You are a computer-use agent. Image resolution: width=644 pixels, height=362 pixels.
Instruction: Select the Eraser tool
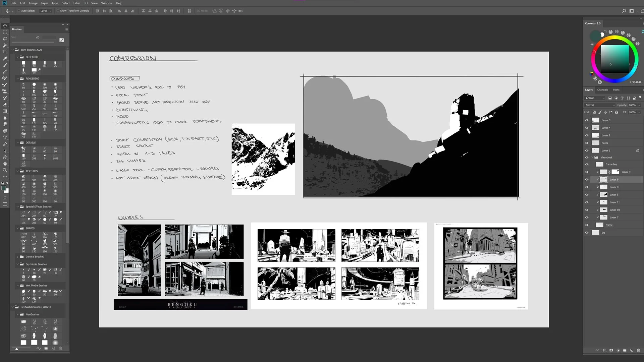5,104
